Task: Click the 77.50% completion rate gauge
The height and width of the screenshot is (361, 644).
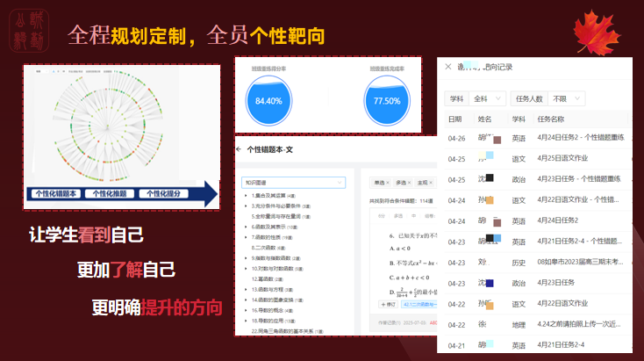Action: (x=387, y=101)
